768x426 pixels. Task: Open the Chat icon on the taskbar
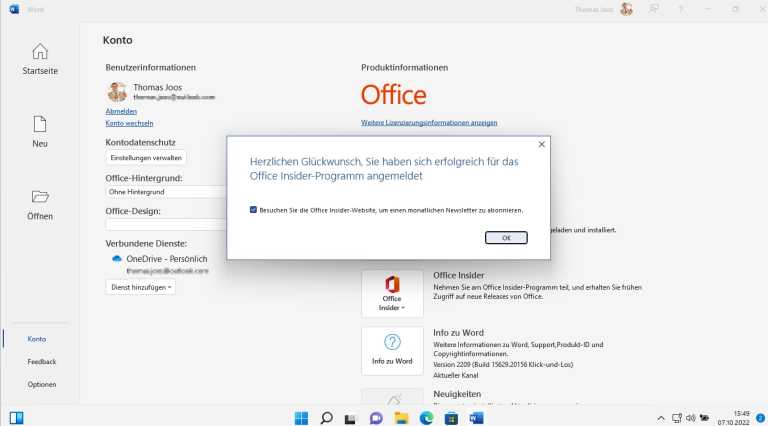pyautogui.click(x=376, y=418)
